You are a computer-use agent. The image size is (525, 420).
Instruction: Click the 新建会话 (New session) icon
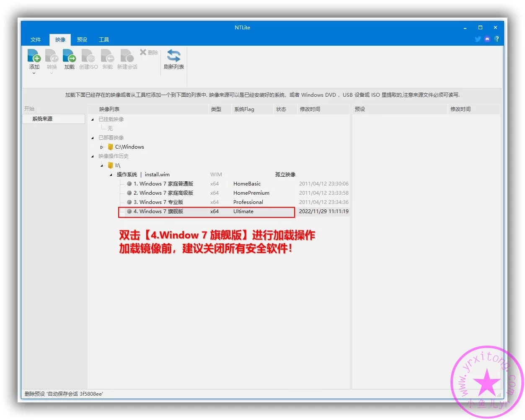click(127, 56)
